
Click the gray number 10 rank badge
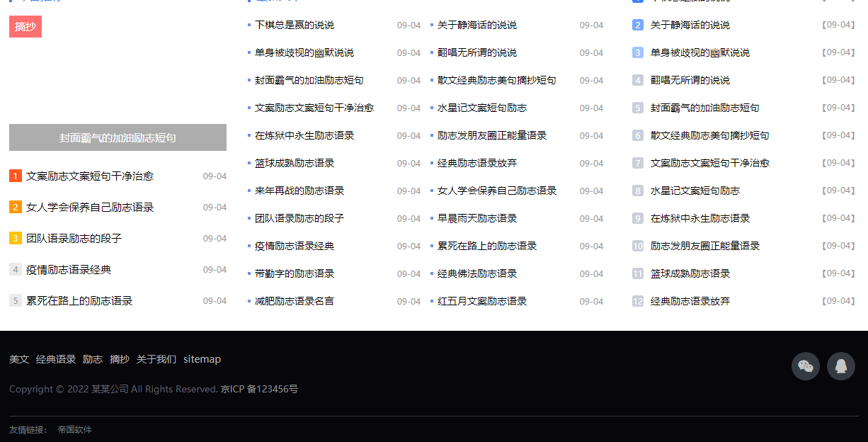click(638, 246)
